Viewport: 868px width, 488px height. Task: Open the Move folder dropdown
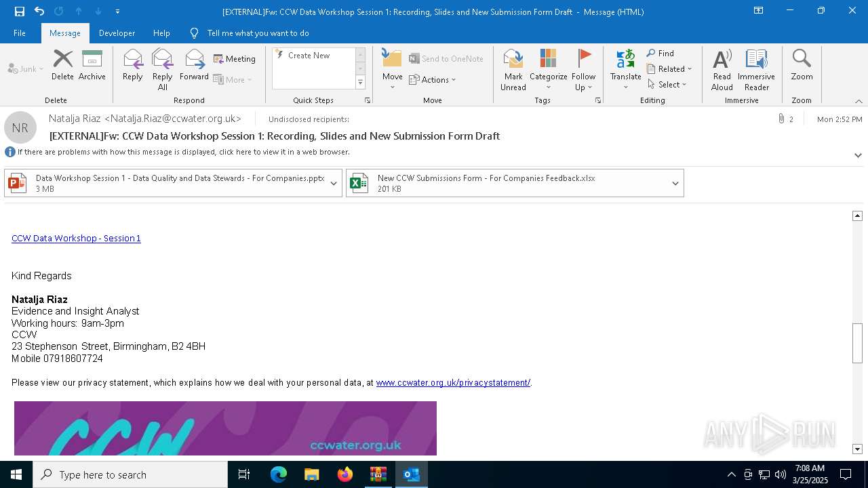point(392,70)
